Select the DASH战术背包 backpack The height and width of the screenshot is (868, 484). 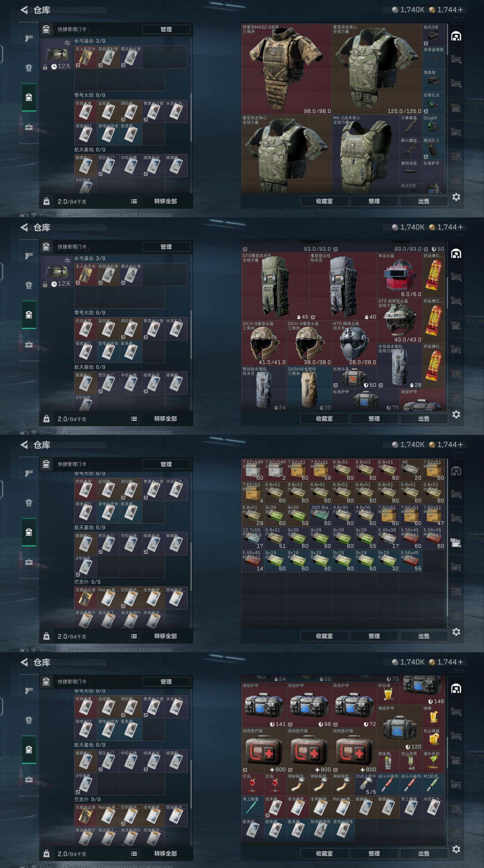pyautogui.click(x=309, y=388)
